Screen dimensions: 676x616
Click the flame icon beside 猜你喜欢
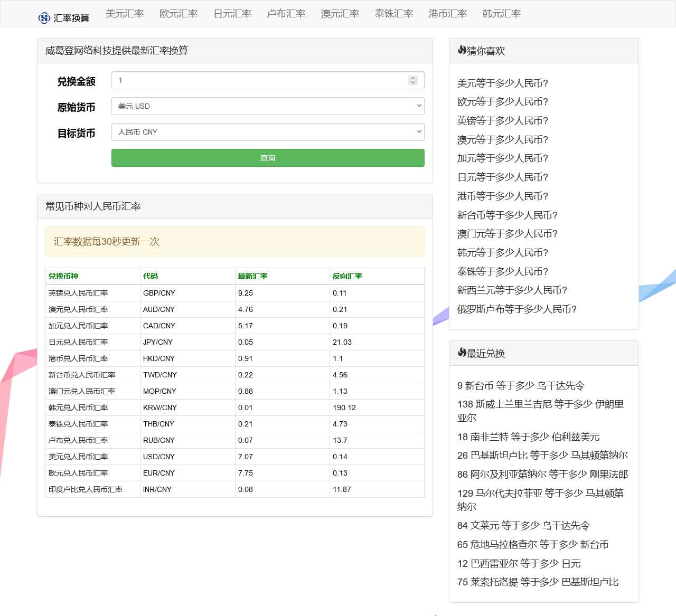pos(461,50)
